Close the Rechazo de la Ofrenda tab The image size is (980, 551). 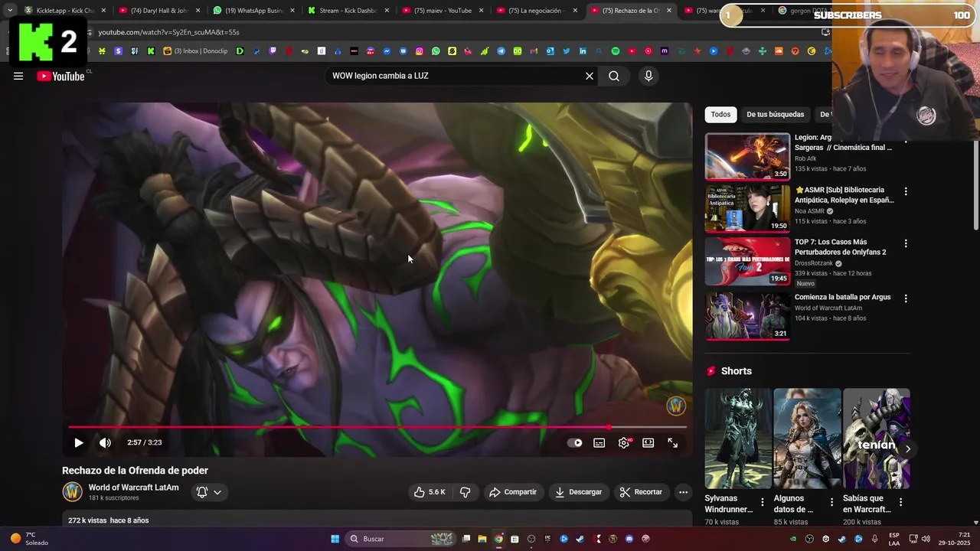(x=669, y=11)
